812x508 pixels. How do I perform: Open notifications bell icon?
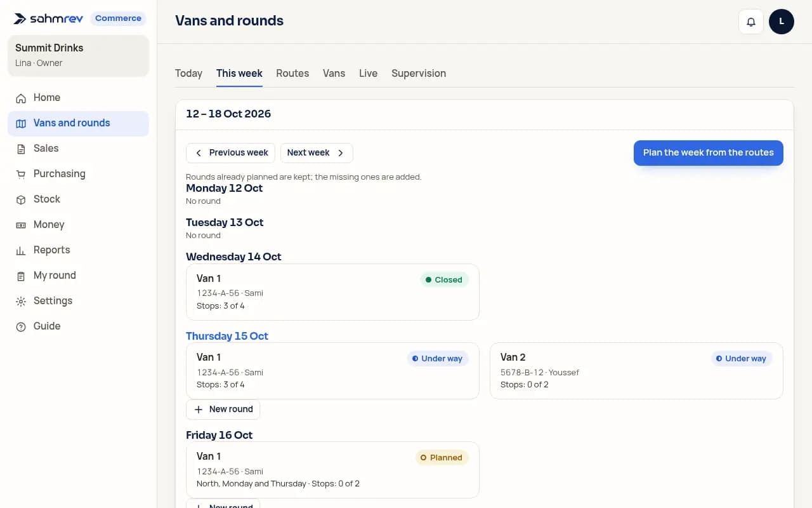(751, 22)
